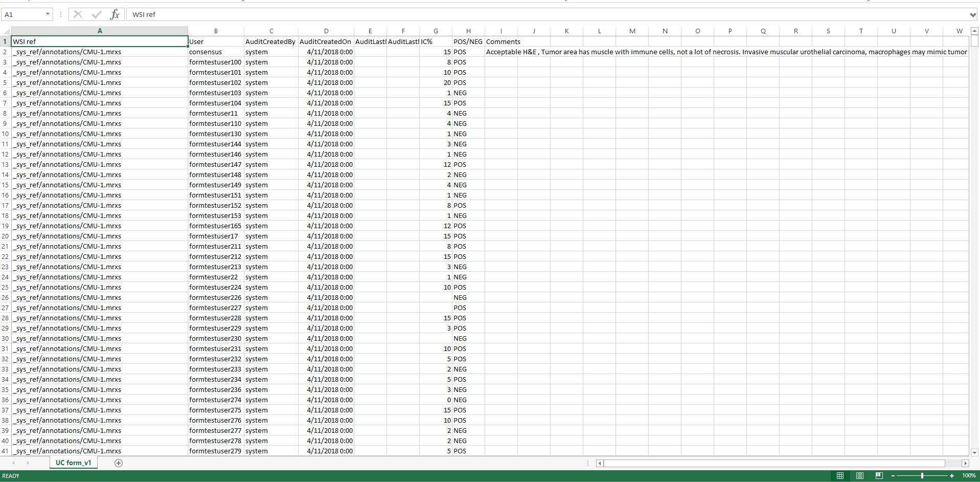This screenshot has width=980, height=482.
Task: Click the Insert Function fx icon
Action: point(115,14)
